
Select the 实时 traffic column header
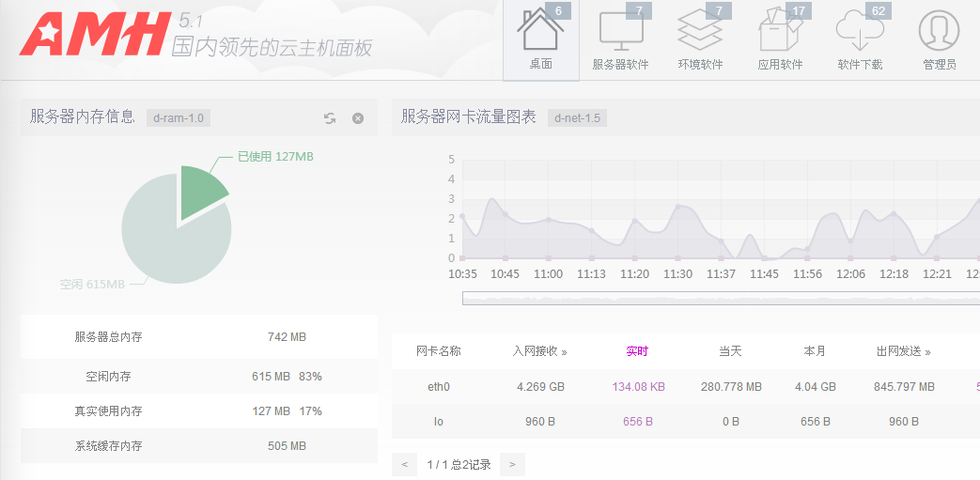pyautogui.click(x=637, y=351)
